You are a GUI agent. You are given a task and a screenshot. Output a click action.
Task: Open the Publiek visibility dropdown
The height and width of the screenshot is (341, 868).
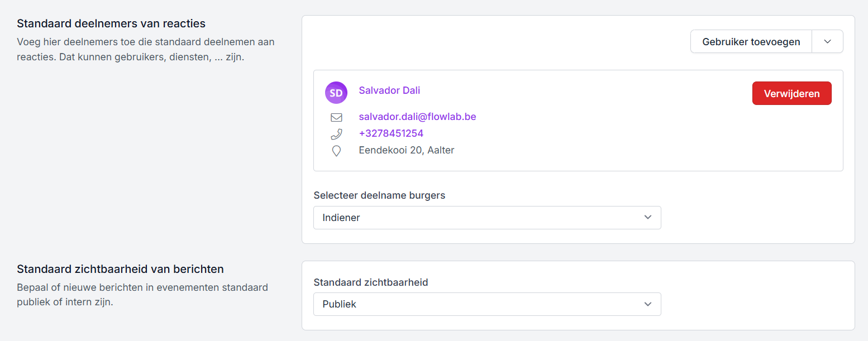click(x=480, y=304)
